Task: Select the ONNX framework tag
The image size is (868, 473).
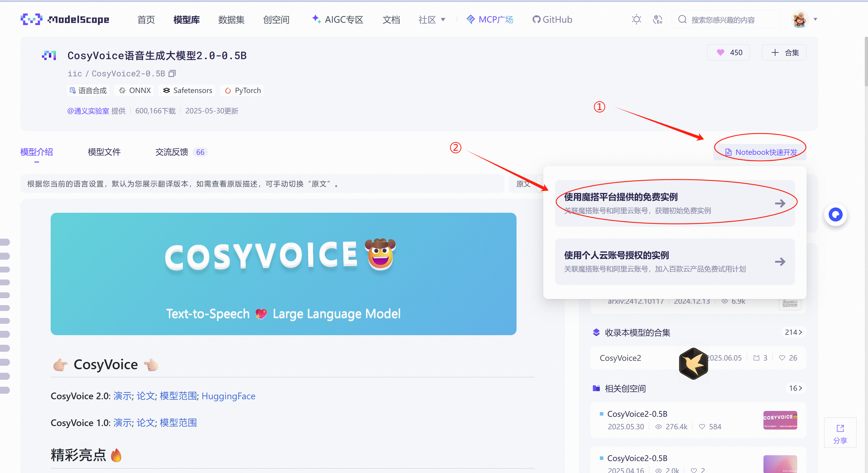Action: click(x=135, y=90)
